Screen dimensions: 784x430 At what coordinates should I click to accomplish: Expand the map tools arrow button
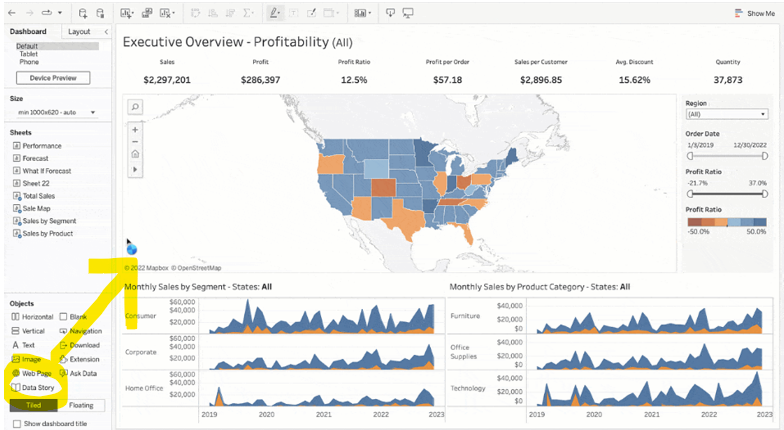(x=135, y=170)
